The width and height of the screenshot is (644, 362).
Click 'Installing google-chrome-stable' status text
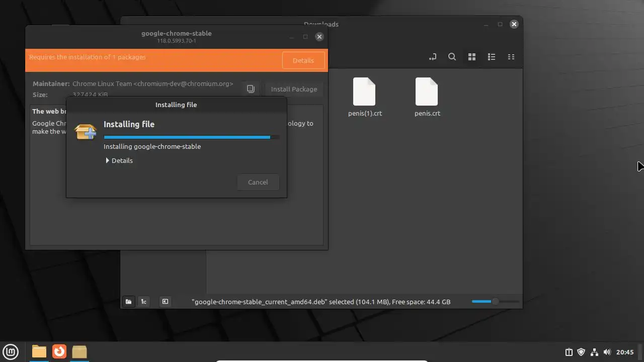[x=152, y=146]
